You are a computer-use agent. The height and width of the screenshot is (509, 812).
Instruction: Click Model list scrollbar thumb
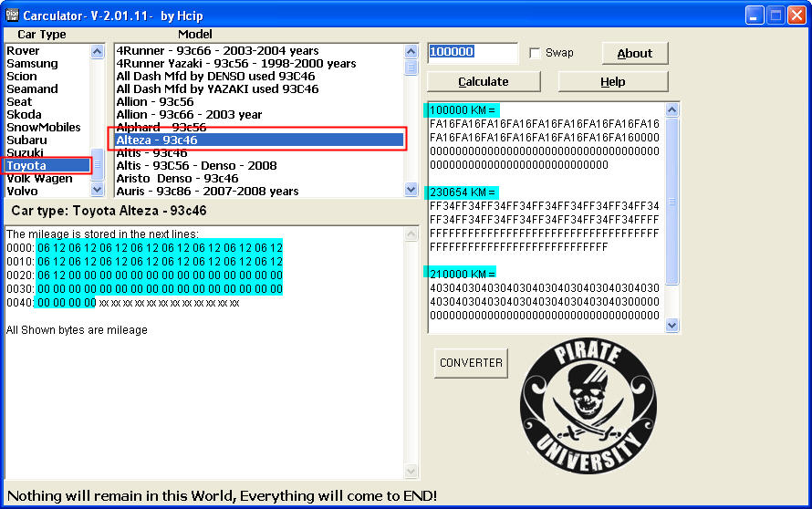pyautogui.click(x=411, y=68)
